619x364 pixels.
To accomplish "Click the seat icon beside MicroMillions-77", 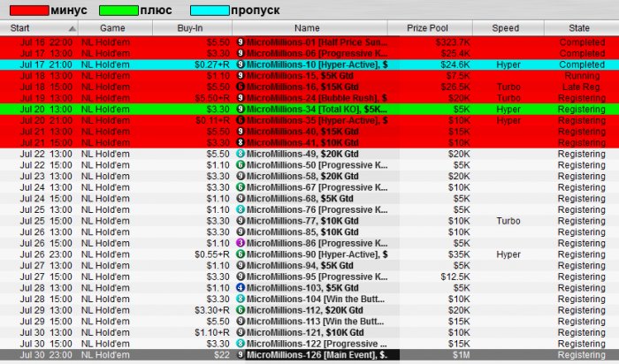I will pyautogui.click(x=241, y=221).
